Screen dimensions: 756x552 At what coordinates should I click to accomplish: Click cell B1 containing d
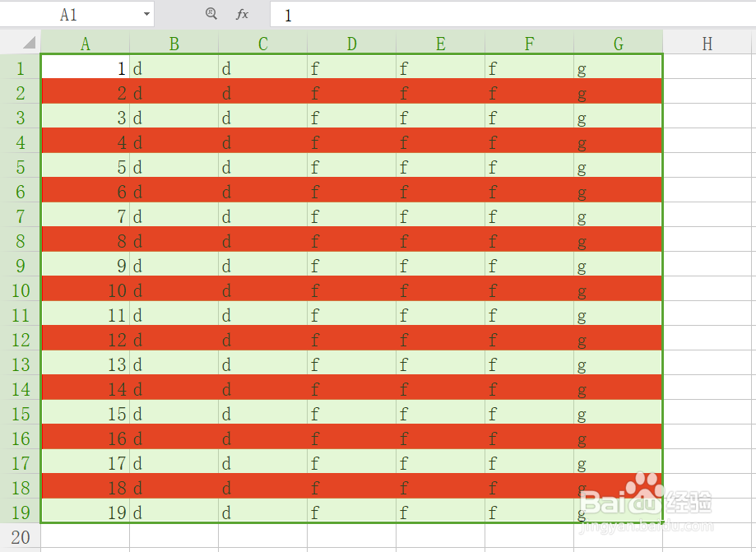coord(174,67)
